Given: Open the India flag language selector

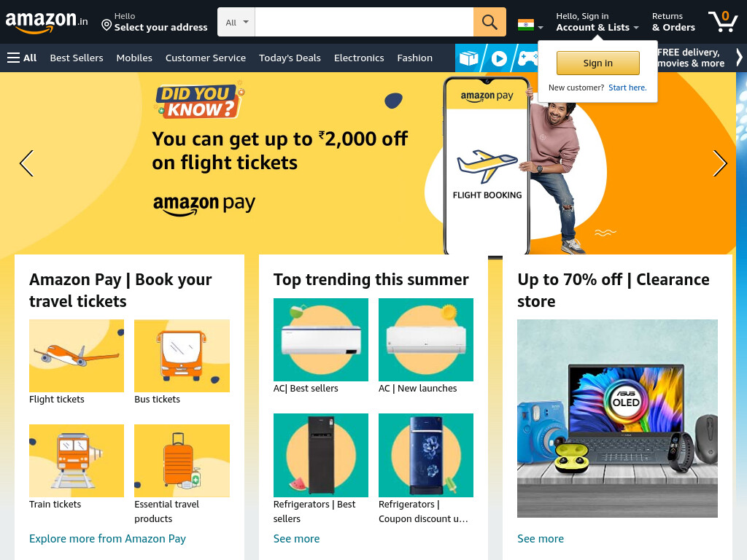Looking at the screenshot, I should pos(530,26).
